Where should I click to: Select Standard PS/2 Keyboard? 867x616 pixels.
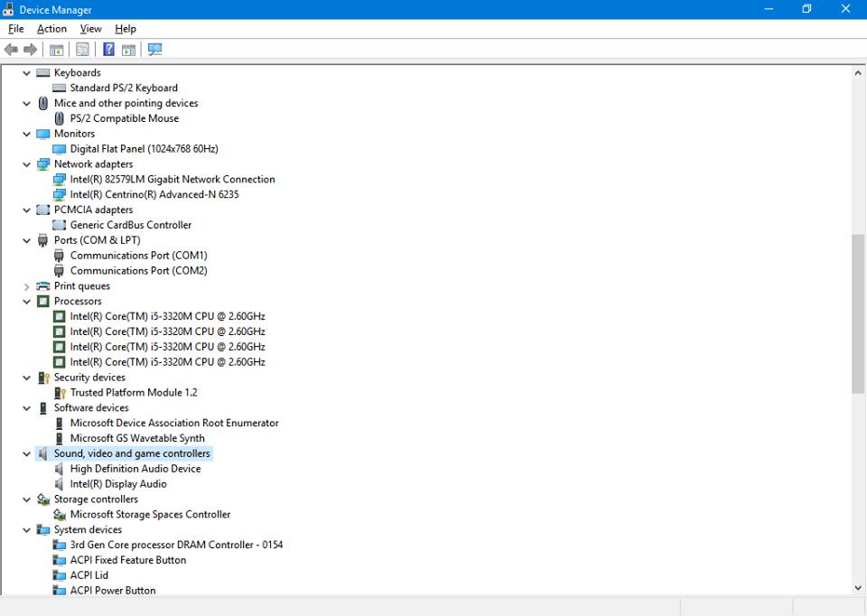pos(124,88)
